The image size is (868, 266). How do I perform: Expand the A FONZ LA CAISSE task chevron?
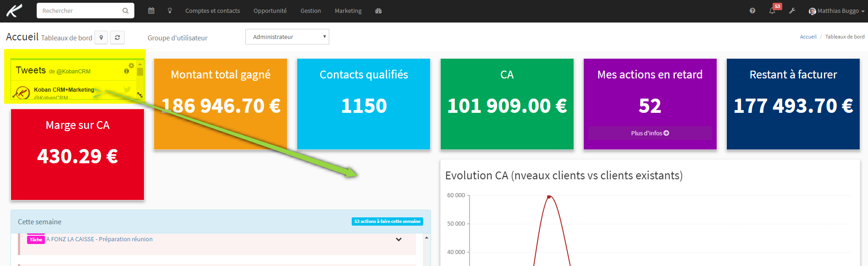(398, 239)
